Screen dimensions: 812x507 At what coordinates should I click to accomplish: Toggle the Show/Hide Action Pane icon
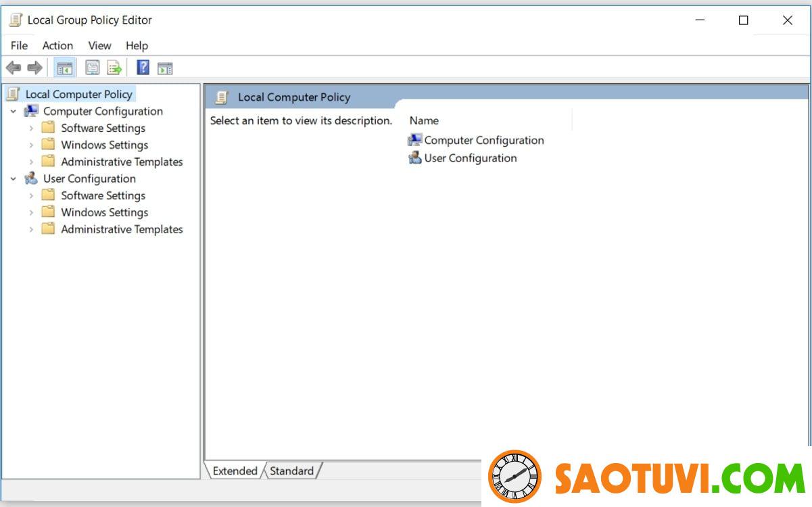coord(165,68)
